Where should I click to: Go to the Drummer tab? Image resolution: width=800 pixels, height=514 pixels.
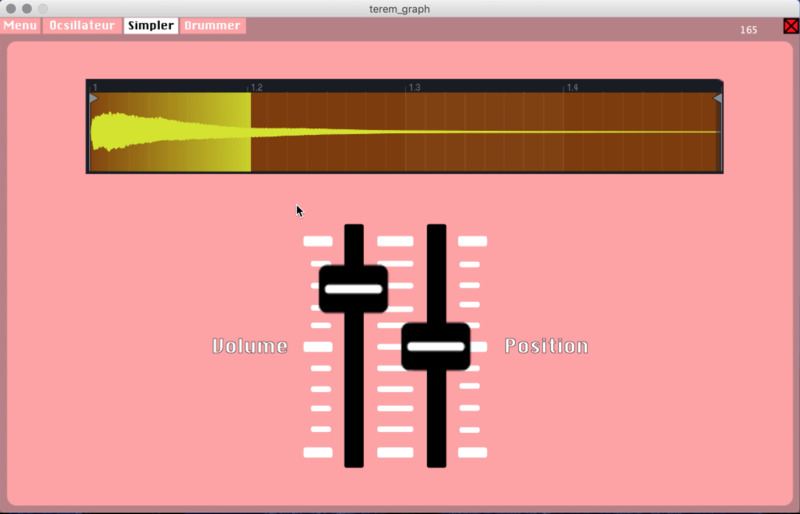(212, 26)
